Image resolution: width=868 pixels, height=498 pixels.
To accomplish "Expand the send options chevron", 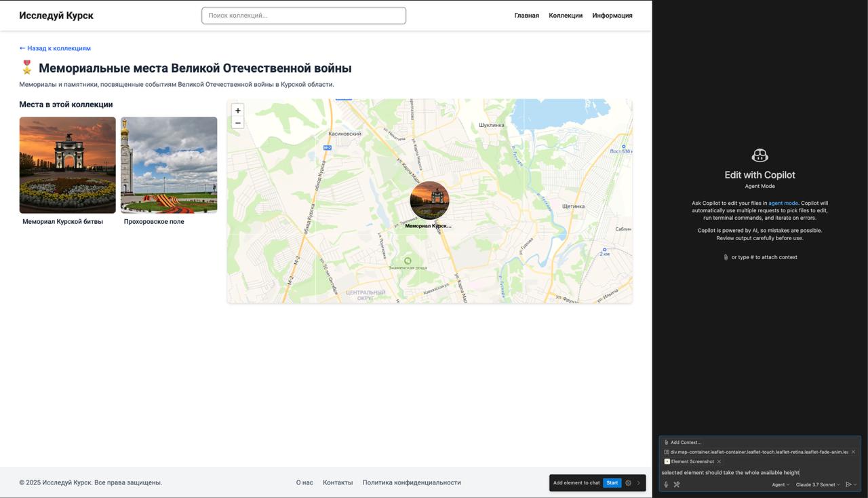I will (855, 484).
